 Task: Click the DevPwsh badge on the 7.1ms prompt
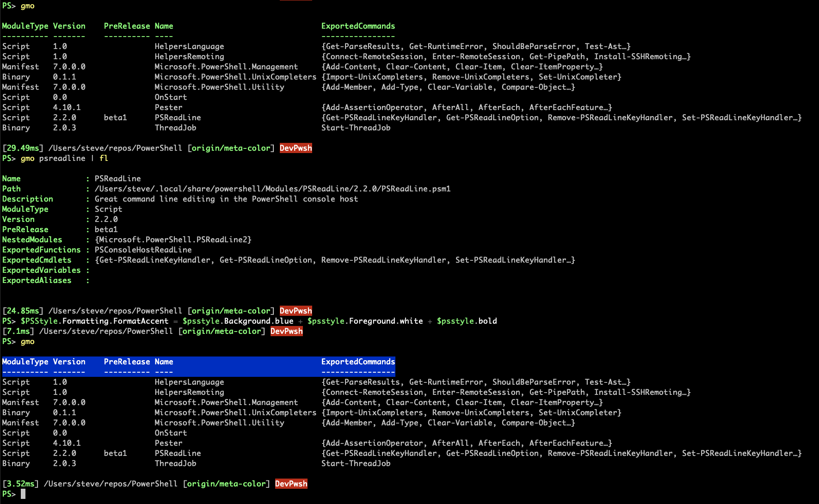click(x=286, y=331)
